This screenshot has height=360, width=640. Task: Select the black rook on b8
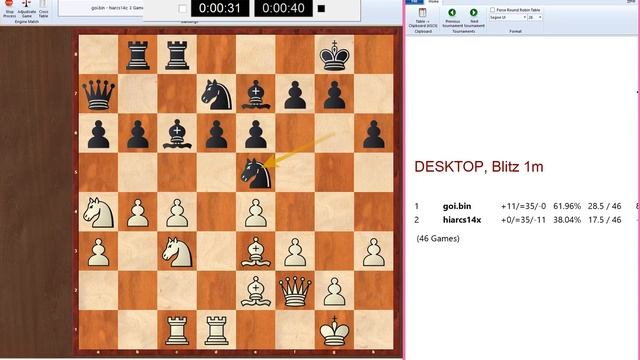pos(138,55)
